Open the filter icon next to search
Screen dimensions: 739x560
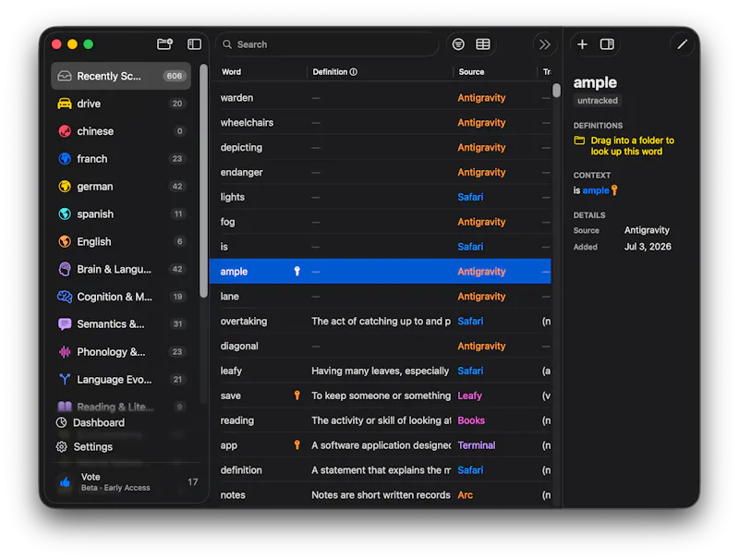click(458, 44)
